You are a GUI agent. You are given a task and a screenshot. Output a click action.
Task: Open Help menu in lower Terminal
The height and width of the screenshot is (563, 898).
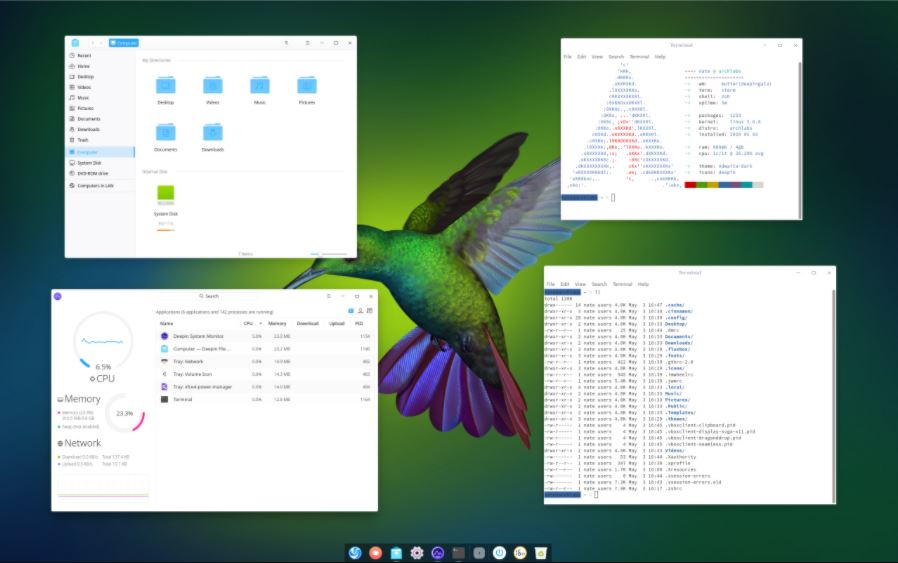tap(643, 284)
